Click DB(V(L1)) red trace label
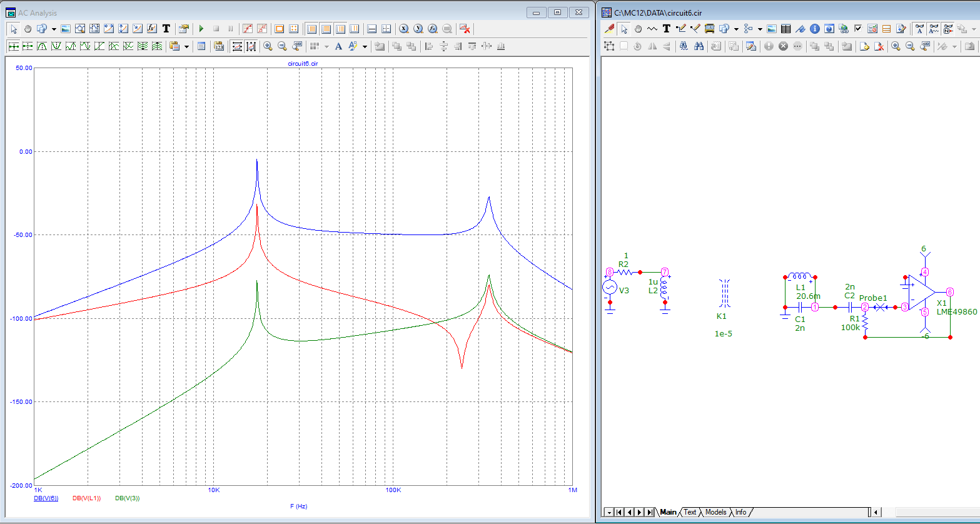This screenshot has width=980, height=524. point(87,498)
